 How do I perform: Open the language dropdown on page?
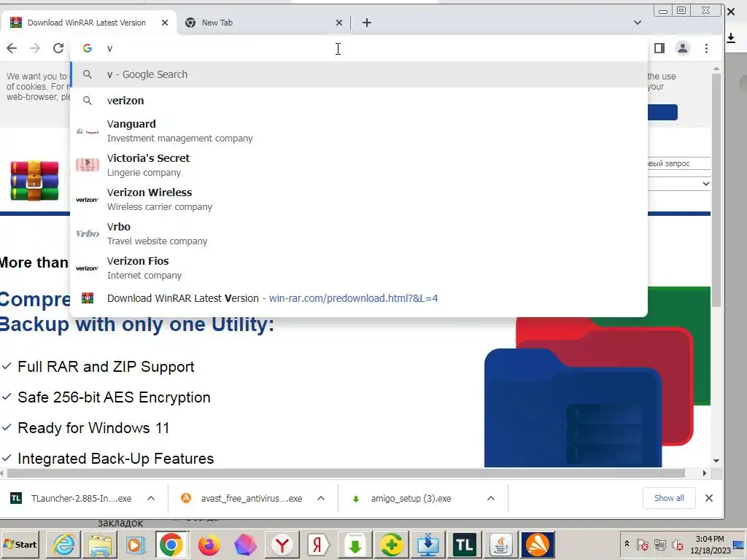pos(679,184)
